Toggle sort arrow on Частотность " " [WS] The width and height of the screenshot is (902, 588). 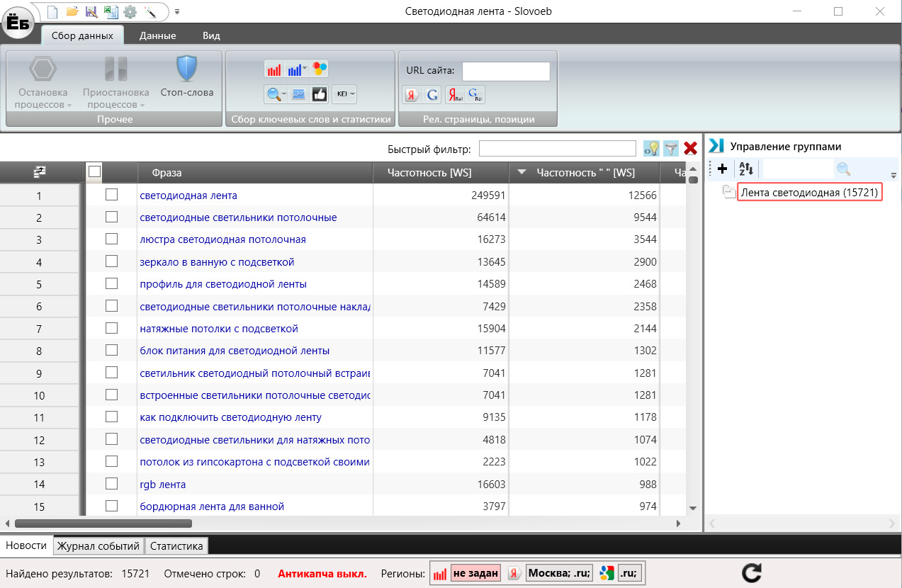click(x=522, y=172)
